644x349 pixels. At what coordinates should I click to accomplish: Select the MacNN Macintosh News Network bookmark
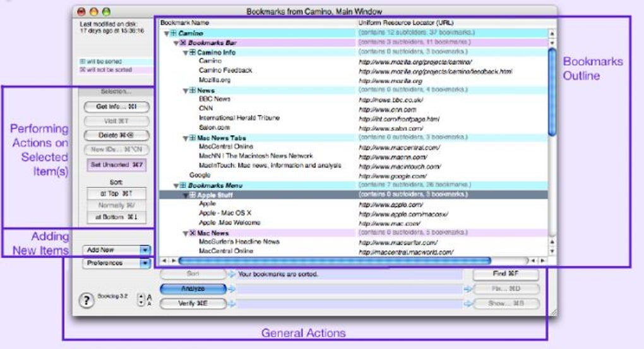(256, 156)
